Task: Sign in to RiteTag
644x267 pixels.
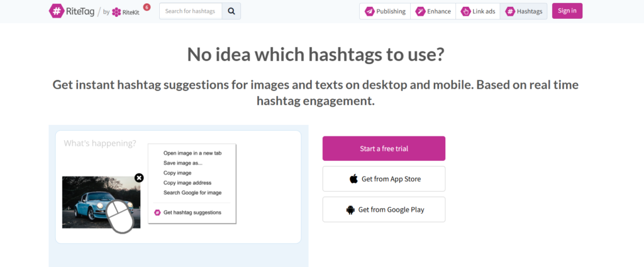Action: pos(567,11)
